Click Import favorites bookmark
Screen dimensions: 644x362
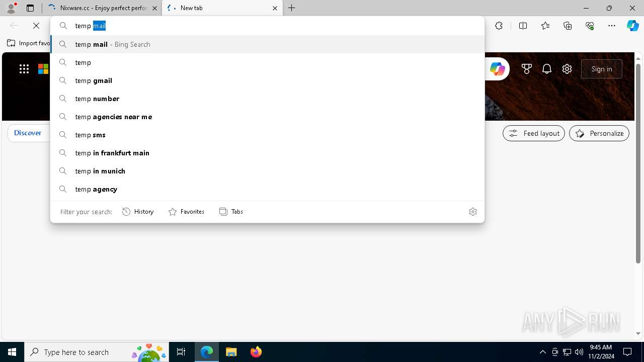click(29, 43)
